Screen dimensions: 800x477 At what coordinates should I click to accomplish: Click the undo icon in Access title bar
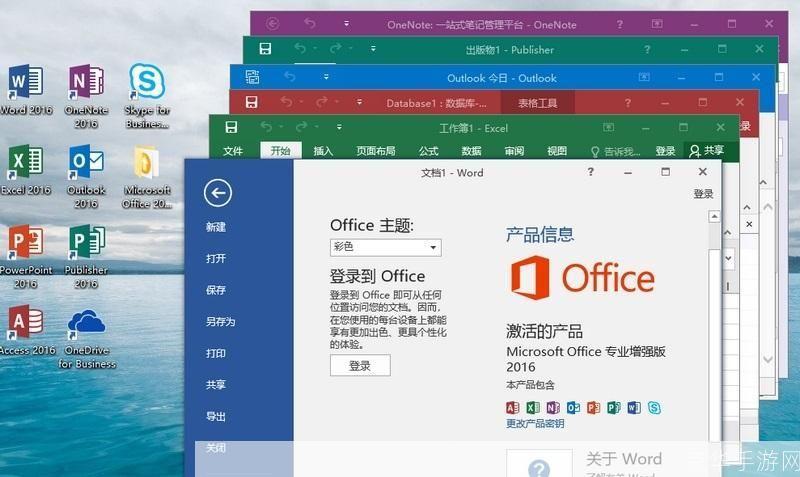[x=286, y=102]
